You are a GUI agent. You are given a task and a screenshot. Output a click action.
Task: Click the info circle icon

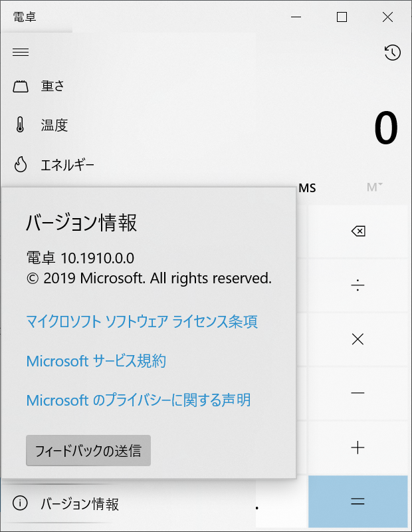20,503
